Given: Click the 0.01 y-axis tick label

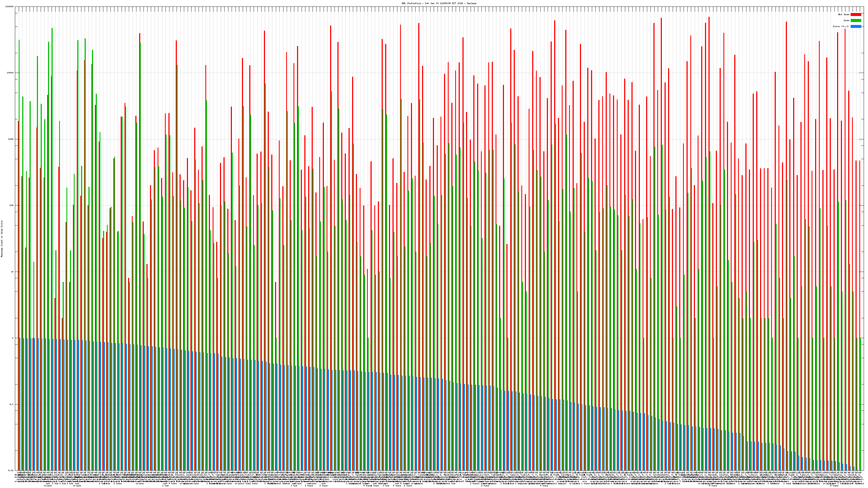Looking at the screenshot, I should tap(11, 470).
